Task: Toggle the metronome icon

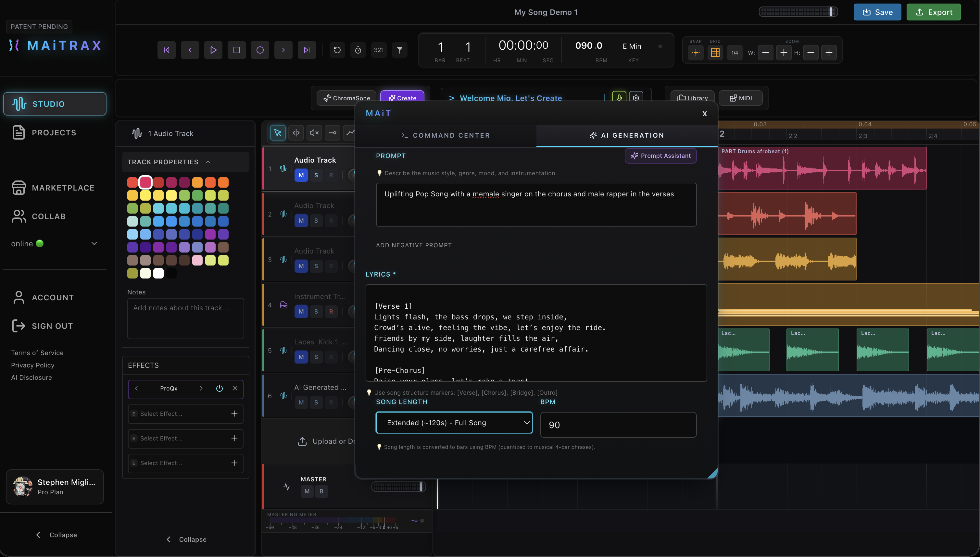Action: point(358,50)
